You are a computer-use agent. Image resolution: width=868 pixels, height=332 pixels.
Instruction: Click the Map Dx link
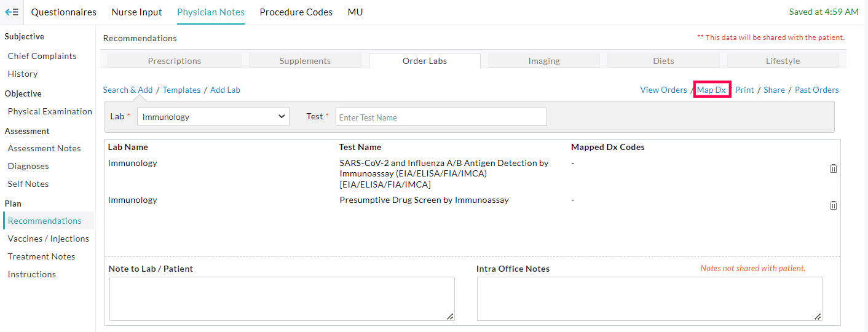[x=711, y=90]
